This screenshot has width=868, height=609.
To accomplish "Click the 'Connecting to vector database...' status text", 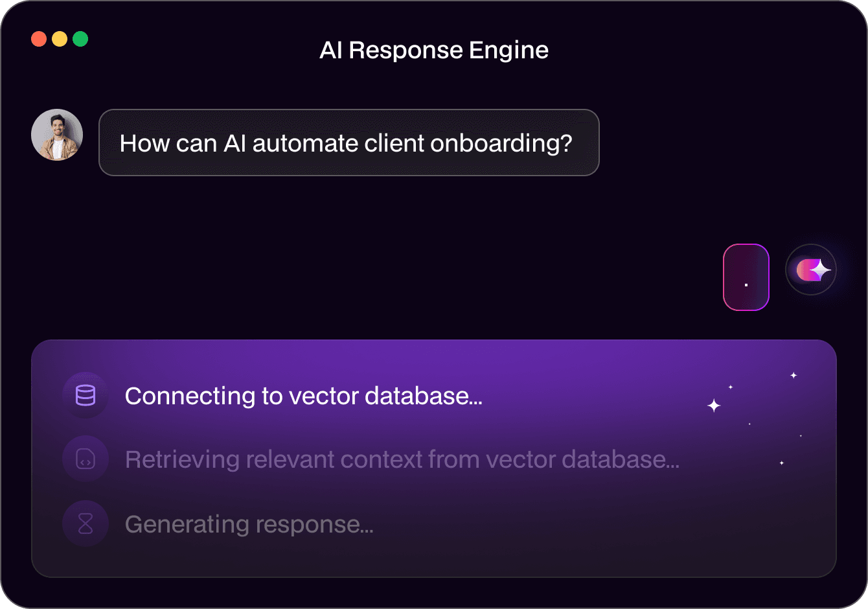I will 304,395.
